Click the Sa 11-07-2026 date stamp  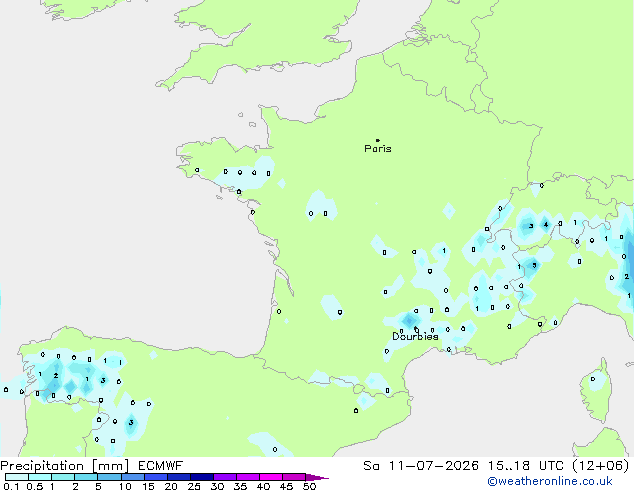point(421,466)
